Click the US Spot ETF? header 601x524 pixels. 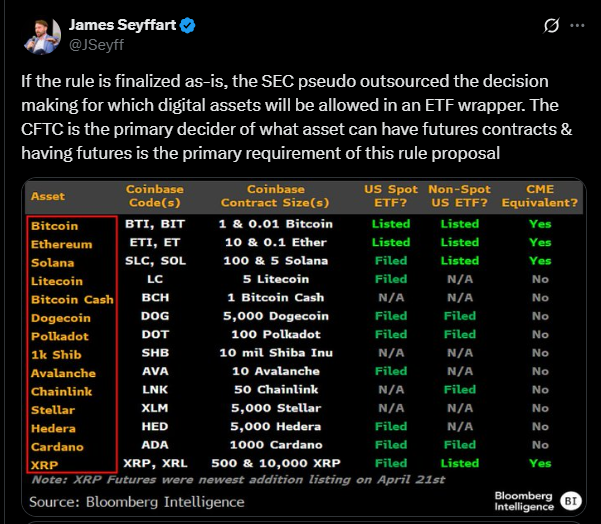(391, 196)
